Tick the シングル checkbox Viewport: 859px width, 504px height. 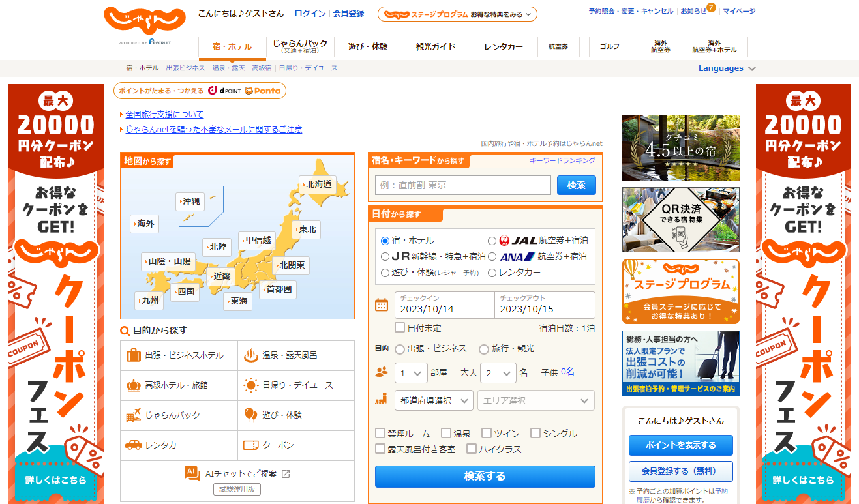pyautogui.click(x=535, y=433)
